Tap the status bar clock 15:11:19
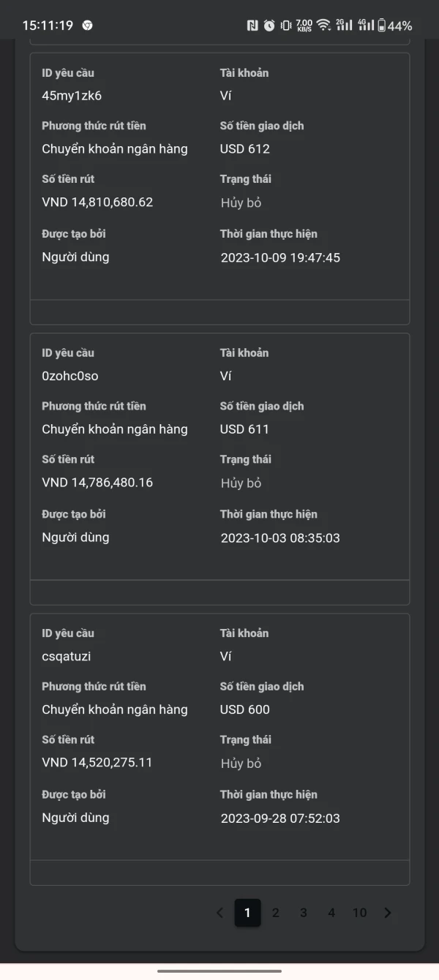439x980 pixels. pos(48,26)
